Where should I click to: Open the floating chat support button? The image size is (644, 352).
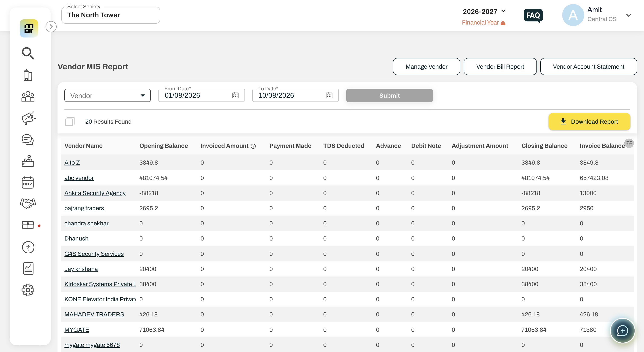pos(622,331)
